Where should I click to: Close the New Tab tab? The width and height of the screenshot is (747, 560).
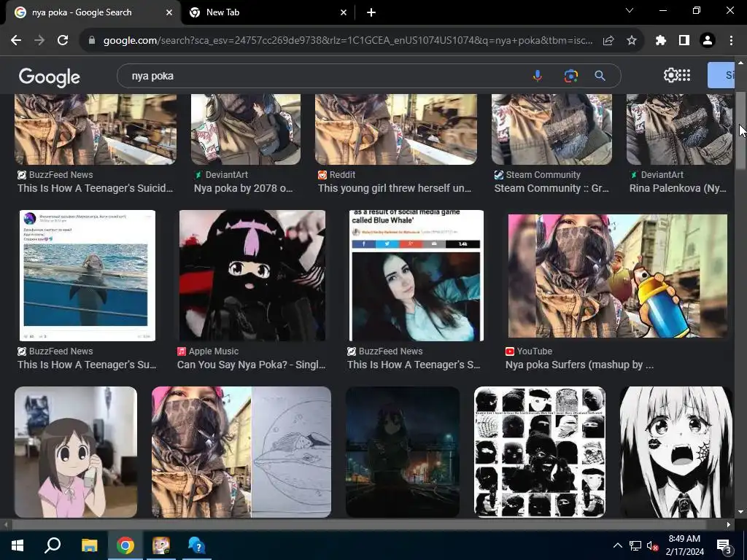[x=344, y=12]
